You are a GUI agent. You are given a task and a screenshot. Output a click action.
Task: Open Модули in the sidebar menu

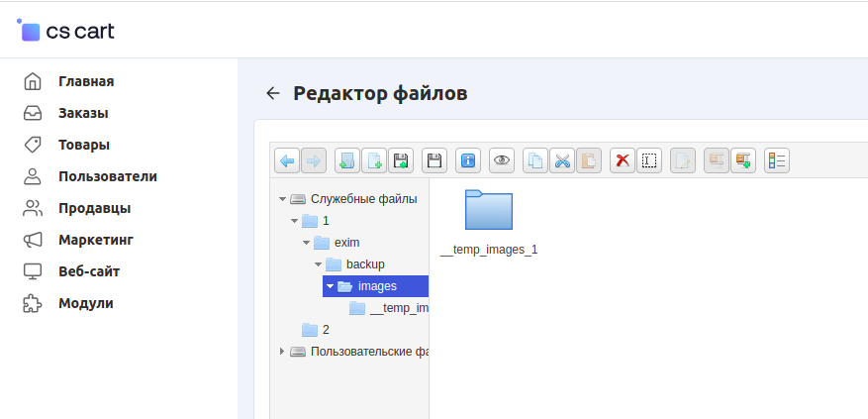click(86, 304)
